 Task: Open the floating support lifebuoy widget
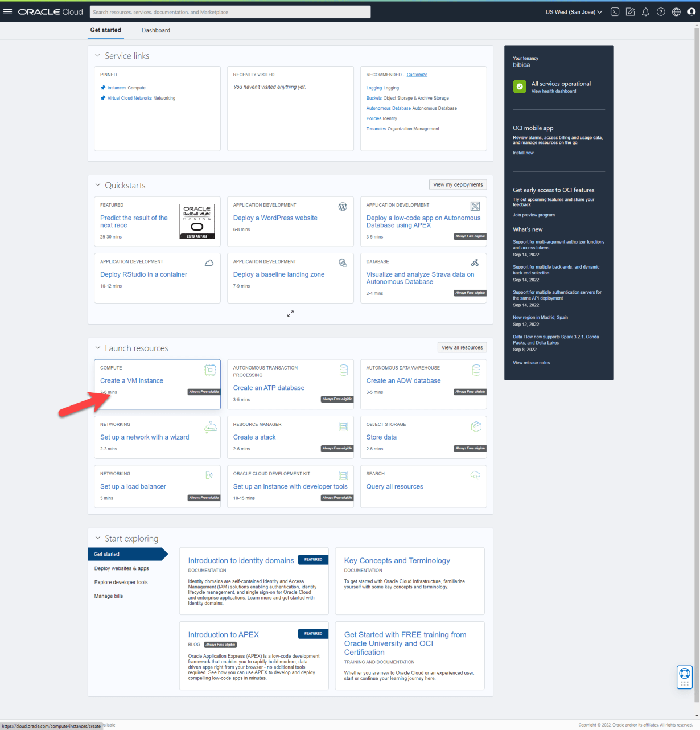pos(685,677)
